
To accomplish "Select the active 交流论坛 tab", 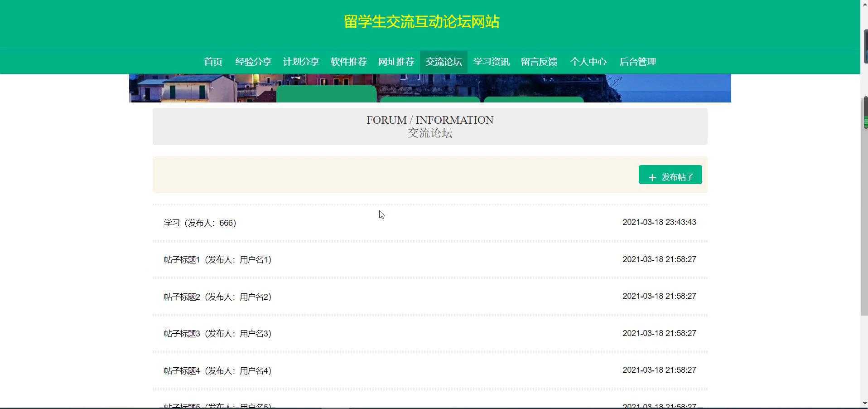I will point(444,62).
